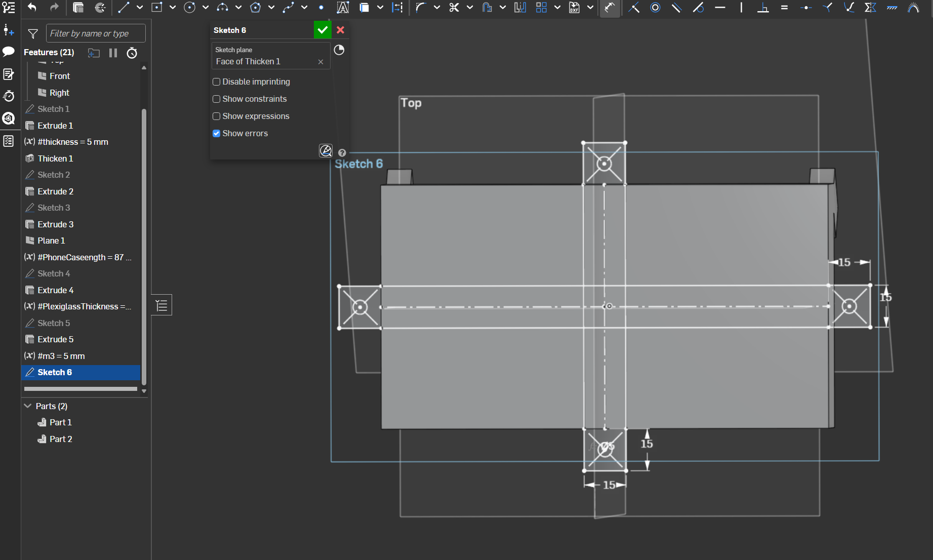933x560 pixels.
Task: Check the Show constraints option
Action: [x=217, y=99]
